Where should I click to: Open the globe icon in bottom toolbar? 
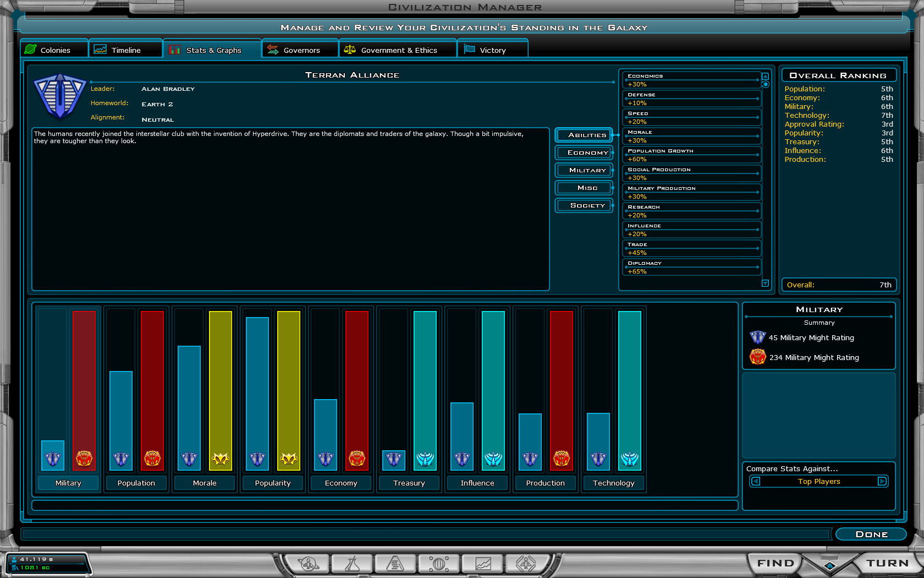tap(439, 564)
